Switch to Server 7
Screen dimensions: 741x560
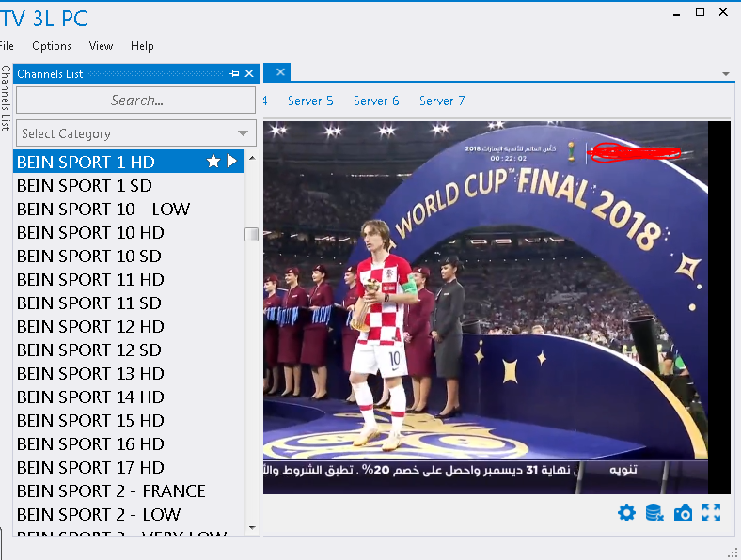click(x=442, y=101)
